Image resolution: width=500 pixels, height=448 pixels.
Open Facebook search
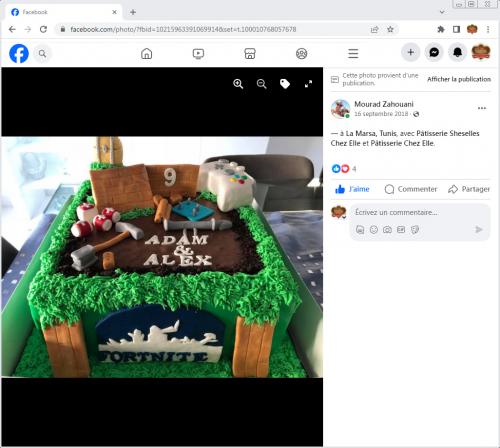click(x=42, y=53)
